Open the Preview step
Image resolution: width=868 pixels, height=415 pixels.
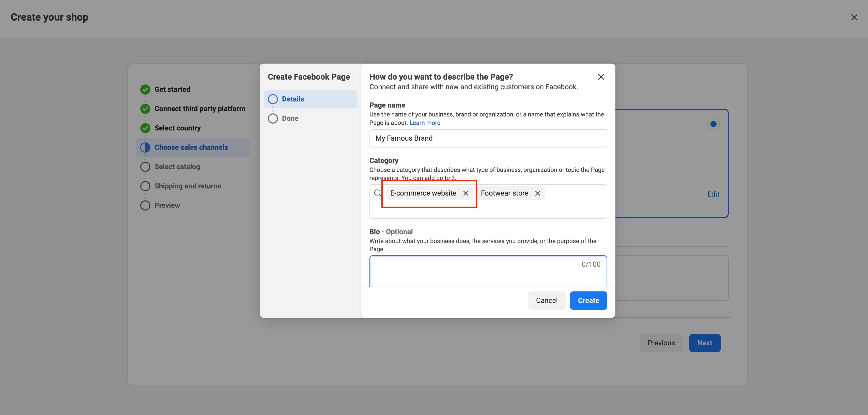click(167, 205)
